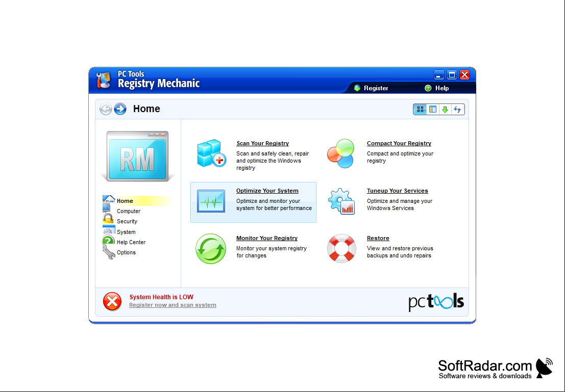Screen dimensions: 565x392
Task: Open the Monitor Your Registry link
Action: point(267,238)
